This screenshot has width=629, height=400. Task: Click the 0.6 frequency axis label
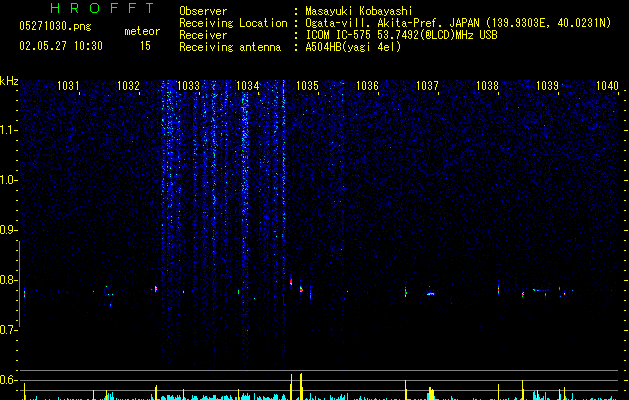(9, 380)
